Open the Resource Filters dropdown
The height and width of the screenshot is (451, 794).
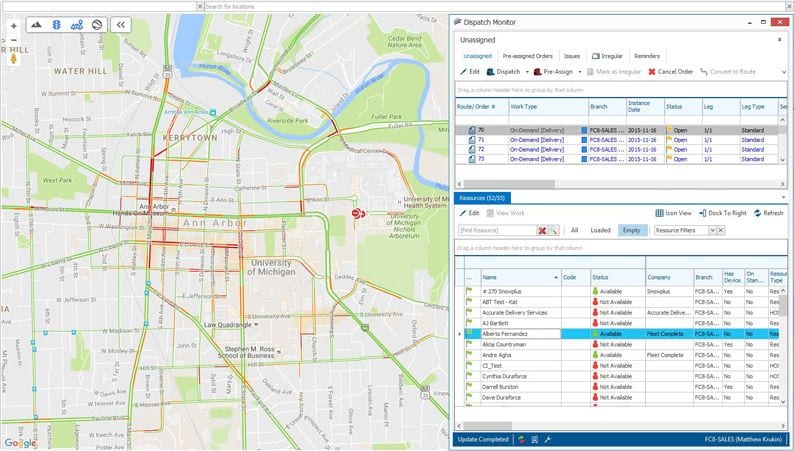point(712,230)
